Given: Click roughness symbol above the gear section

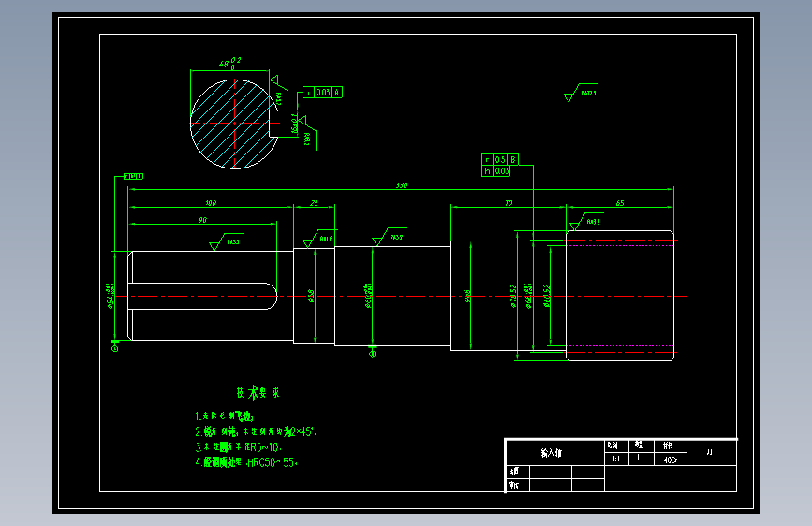Looking at the screenshot, I should click(586, 221).
